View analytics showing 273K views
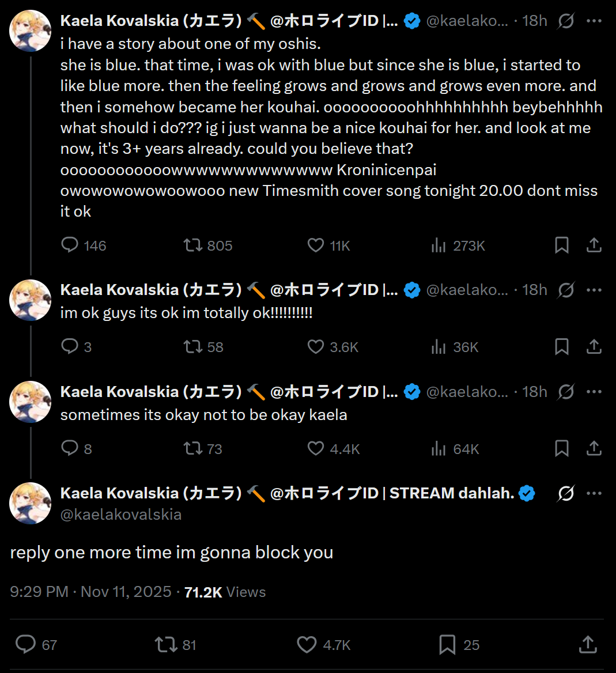Screen dimensions: 616x673 point(439,245)
